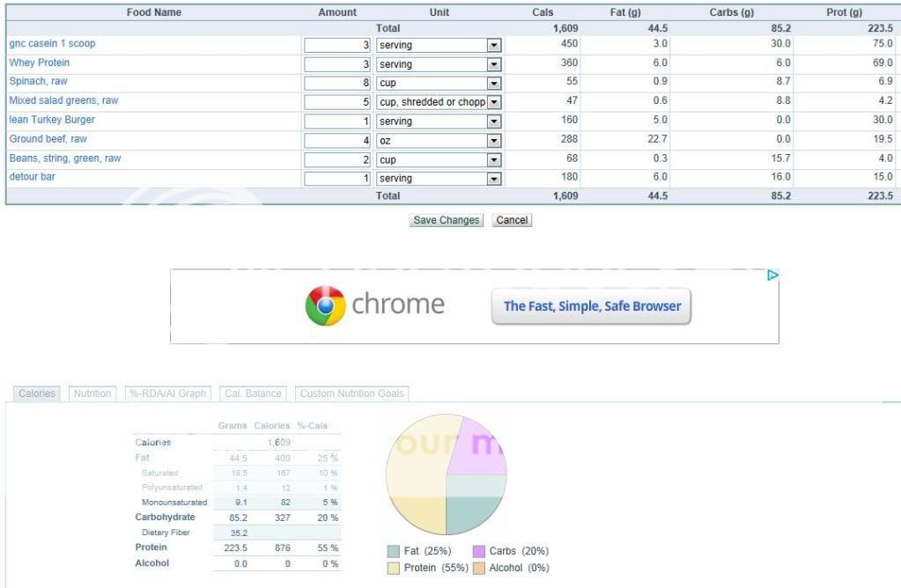Click the Fat legend color swatch
This screenshot has width=901, height=588.
pyautogui.click(x=394, y=551)
